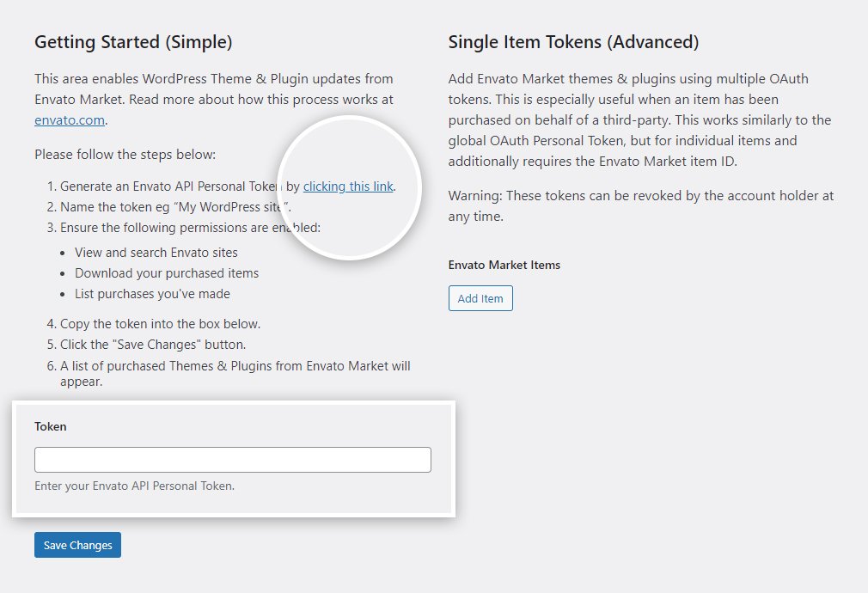Focus the Token input field
Image resolution: width=868 pixels, height=593 pixels.
point(232,460)
